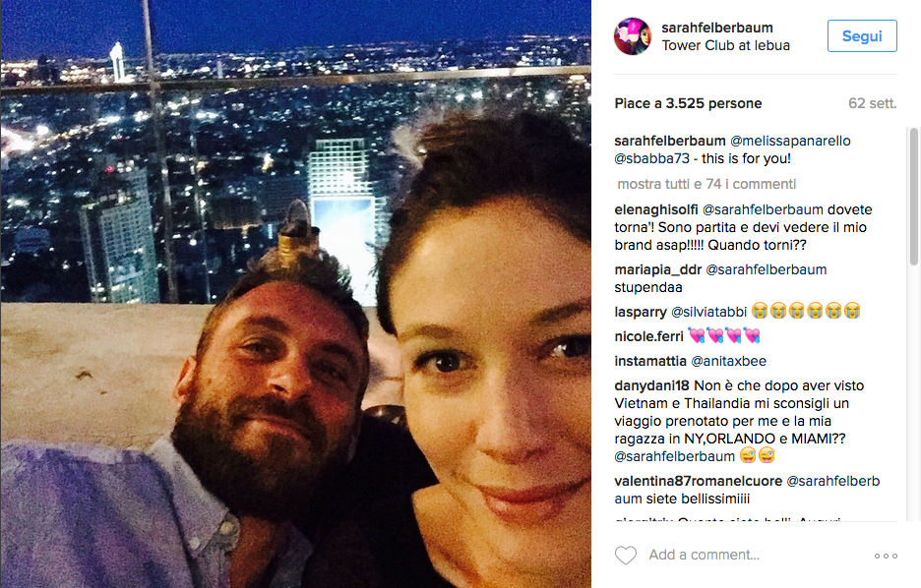The image size is (921, 588).
Task: Click the Segui follow button
Action: click(x=862, y=35)
